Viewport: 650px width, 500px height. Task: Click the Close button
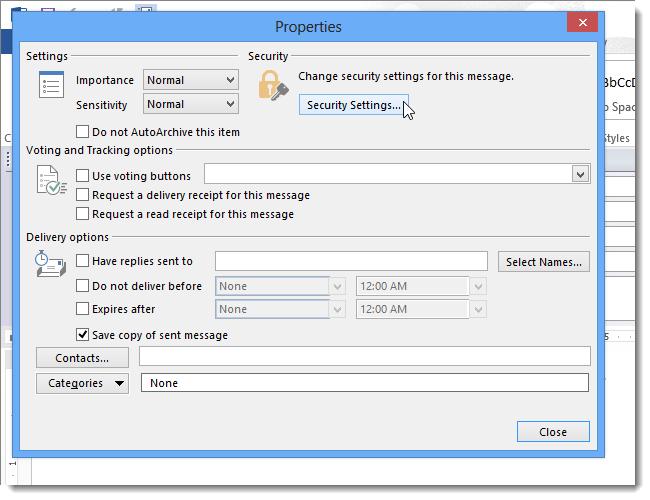point(553,432)
